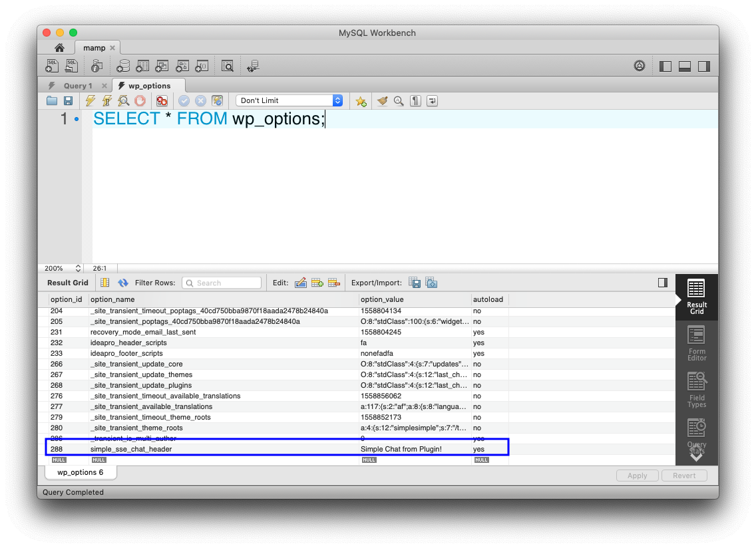Open Workbench preferences gear icon
The image size is (756, 548).
[640, 66]
